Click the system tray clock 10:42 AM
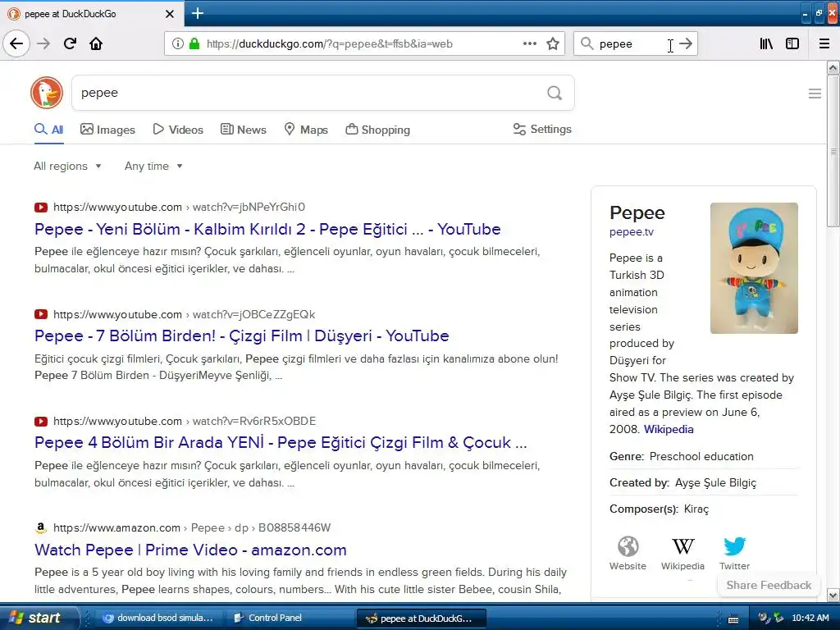 click(x=810, y=618)
